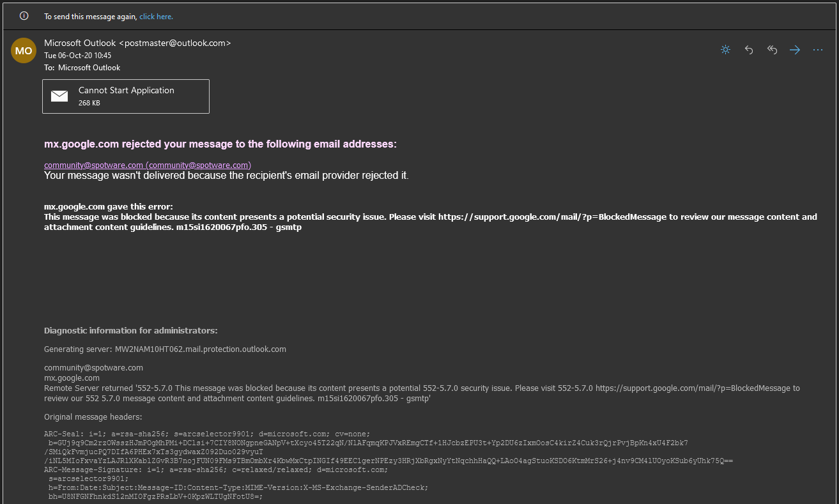Click the '268 KB' attachment size
The image size is (839, 504).
pyautogui.click(x=89, y=103)
